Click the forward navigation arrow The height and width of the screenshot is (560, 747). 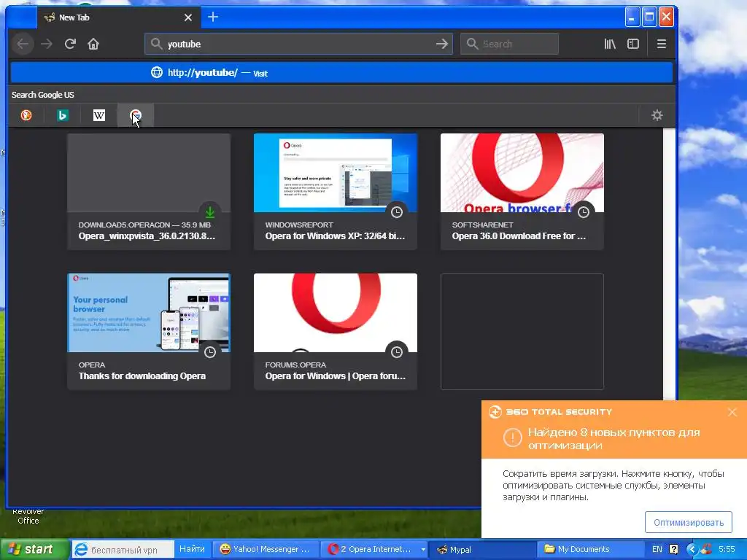[x=47, y=44]
